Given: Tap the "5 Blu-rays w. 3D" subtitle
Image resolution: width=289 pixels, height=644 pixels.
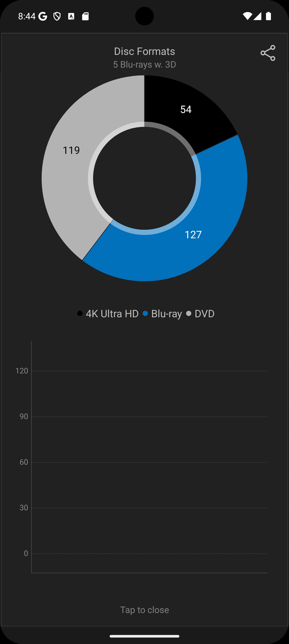Looking at the screenshot, I should pos(144,65).
